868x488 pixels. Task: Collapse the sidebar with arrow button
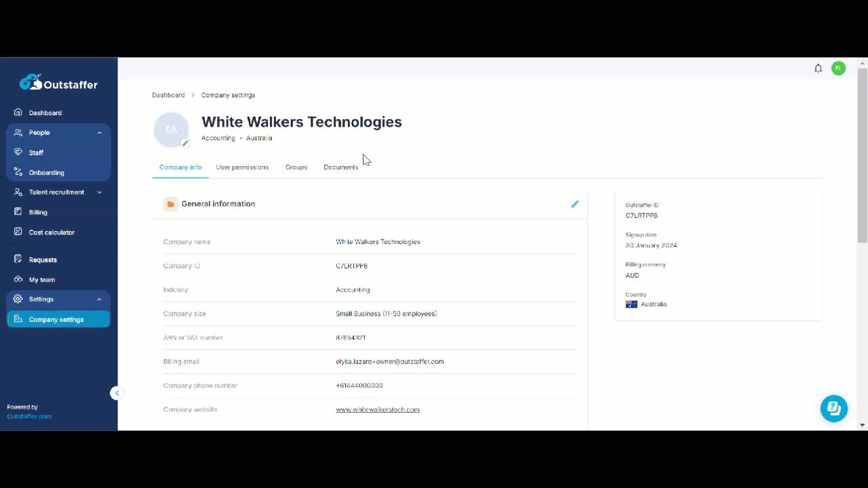tap(117, 393)
